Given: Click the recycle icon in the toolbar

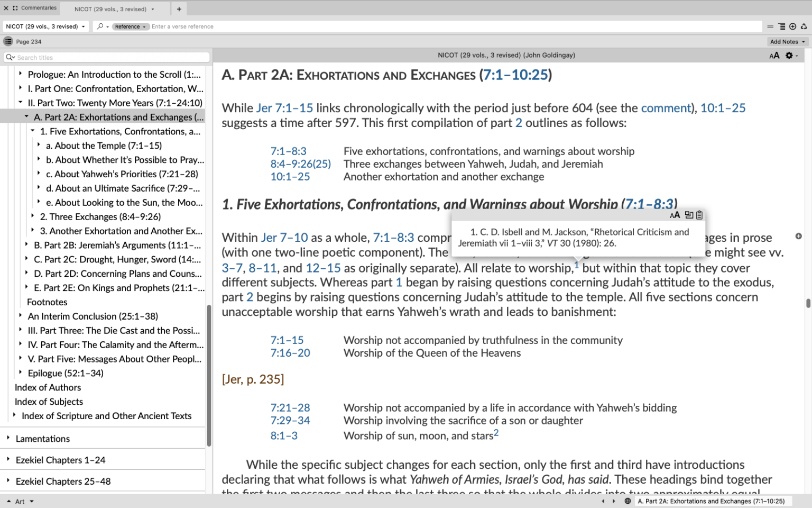Looking at the screenshot, I should [804, 26].
